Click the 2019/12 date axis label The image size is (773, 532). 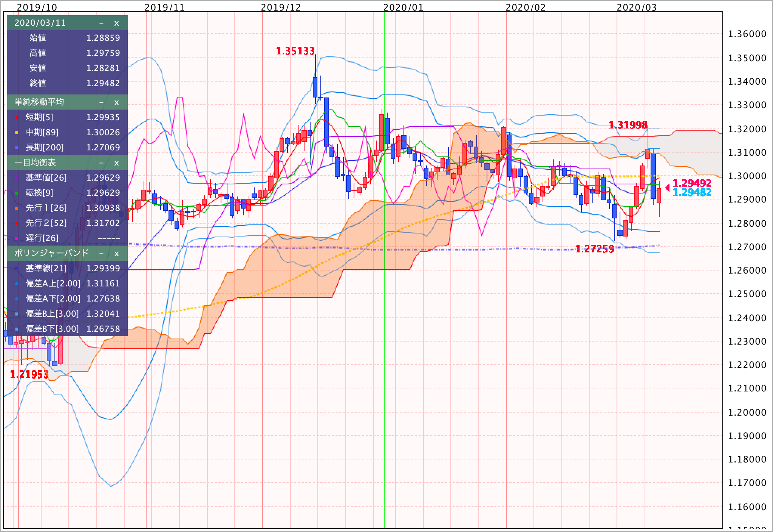281,7
